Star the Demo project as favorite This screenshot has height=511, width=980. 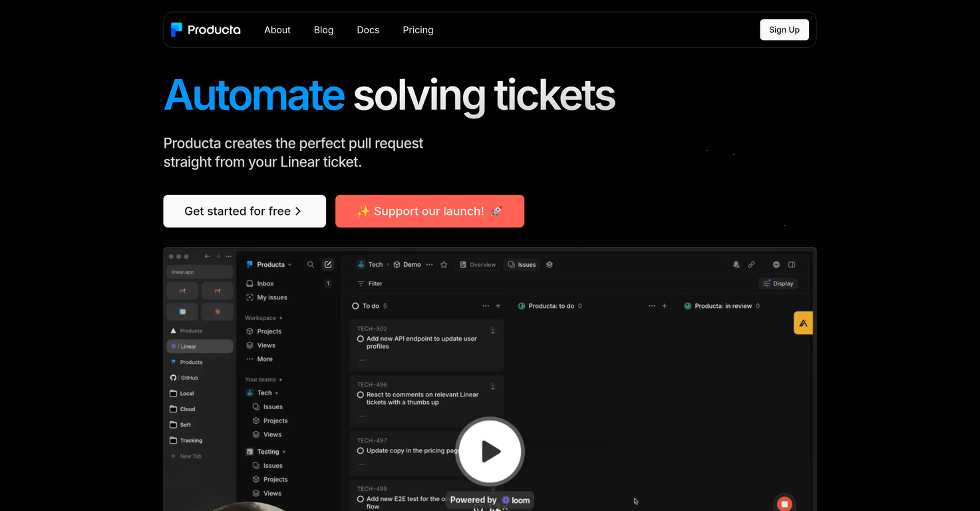coord(444,265)
